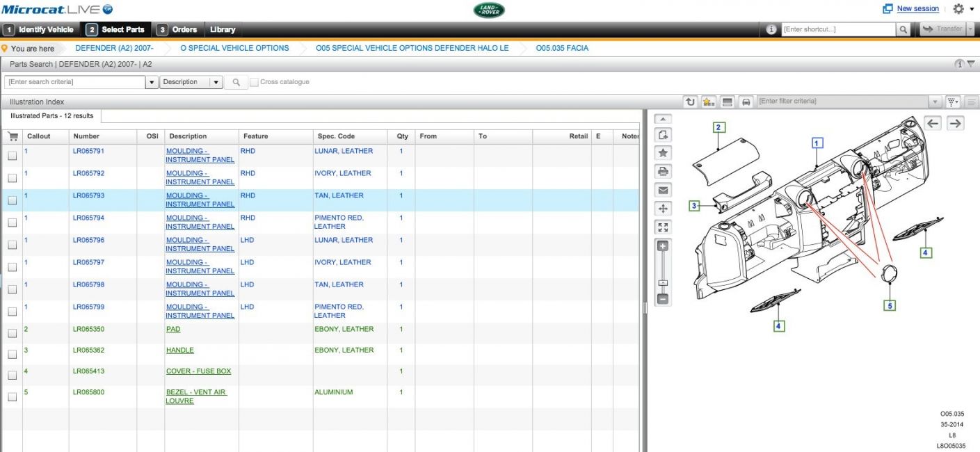Click breadcrumb O05.035 FACIA

pyautogui.click(x=562, y=49)
